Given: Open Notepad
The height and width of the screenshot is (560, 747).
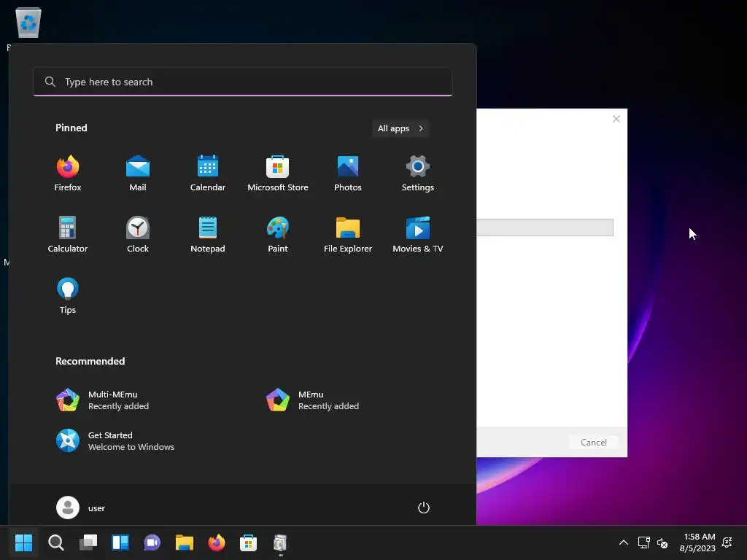Looking at the screenshot, I should [x=208, y=235].
